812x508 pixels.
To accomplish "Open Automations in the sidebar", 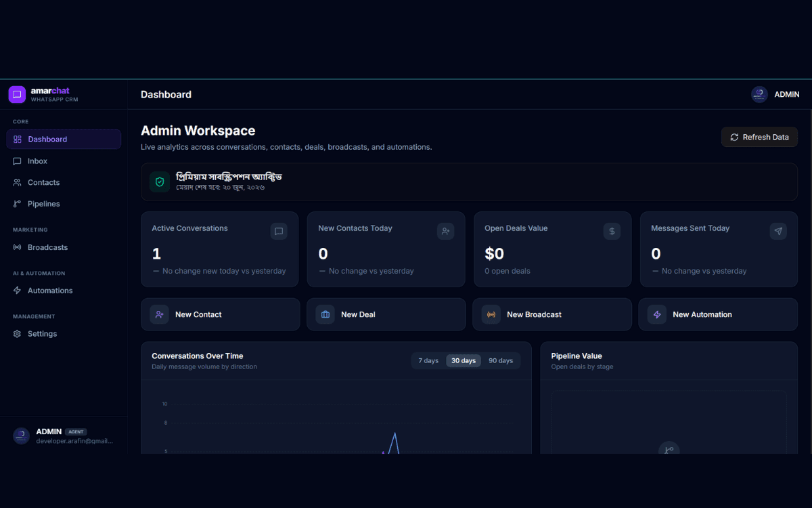I will [64, 291].
